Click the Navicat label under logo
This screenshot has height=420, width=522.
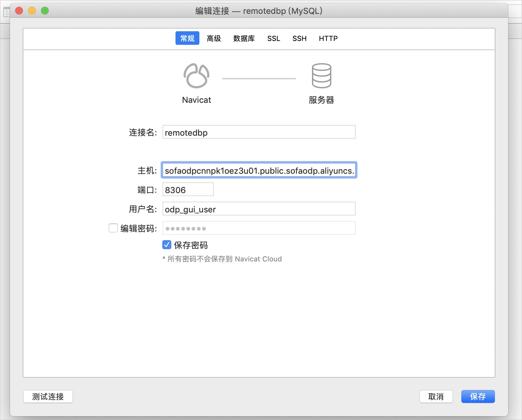click(x=196, y=100)
